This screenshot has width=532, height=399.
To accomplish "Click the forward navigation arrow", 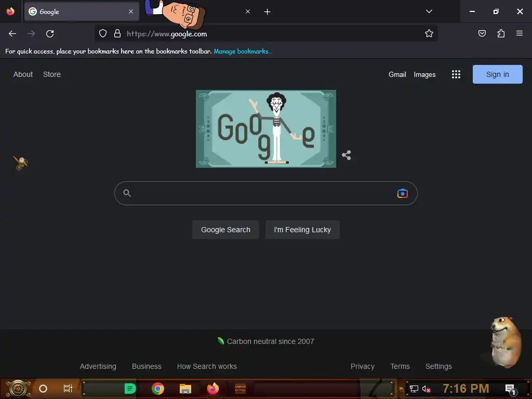I will [31, 34].
